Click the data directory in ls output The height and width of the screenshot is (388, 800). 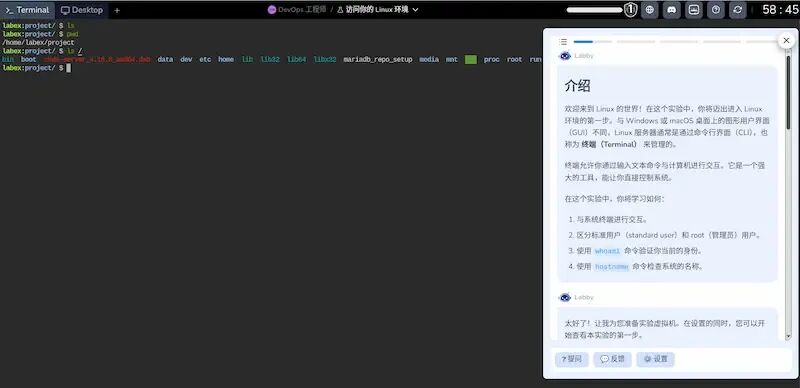coord(165,60)
